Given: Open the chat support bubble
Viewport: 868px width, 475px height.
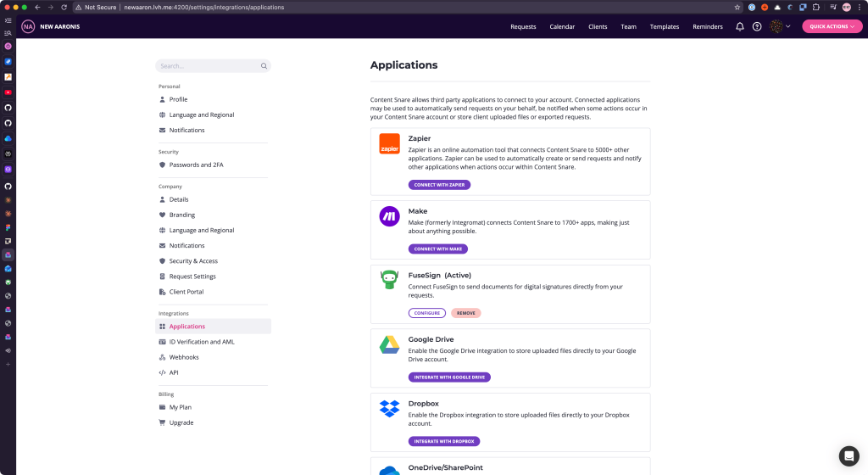Looking at the screenshot, I should point(849,456).
